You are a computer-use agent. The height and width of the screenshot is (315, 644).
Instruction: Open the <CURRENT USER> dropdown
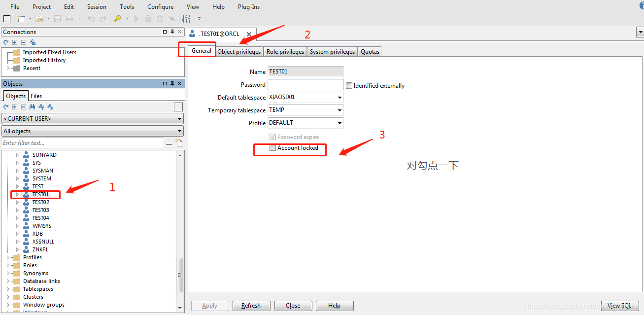[x=93, y=119]
